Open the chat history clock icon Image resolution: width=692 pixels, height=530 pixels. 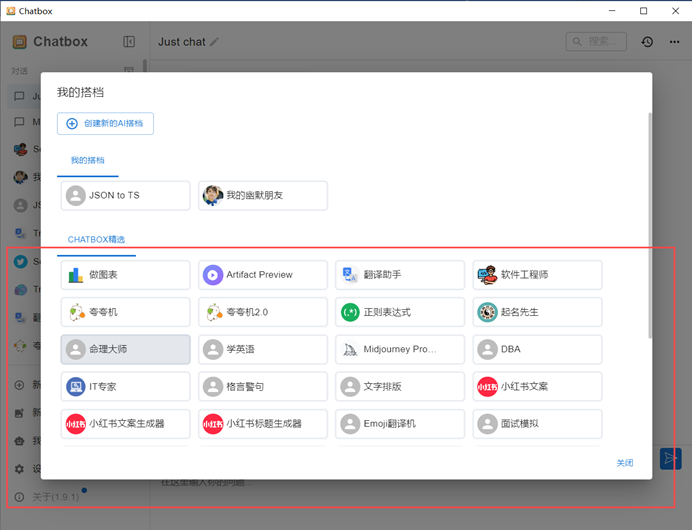click(647, 42)
